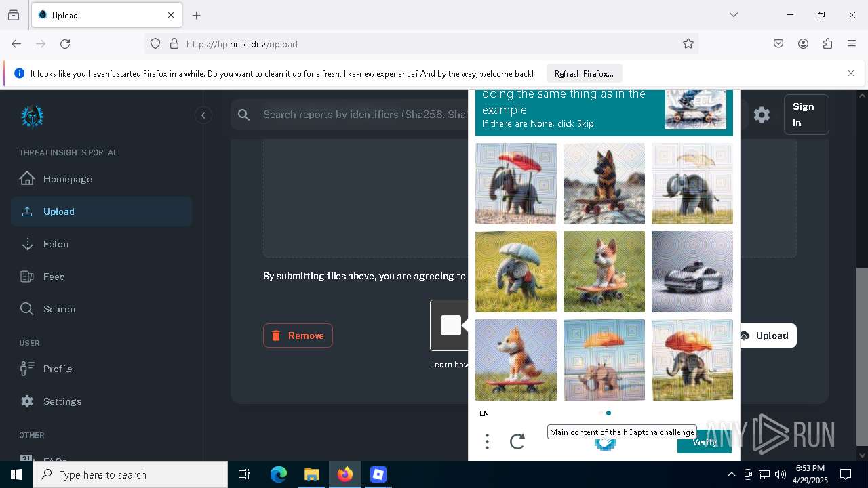Image resolution: width=868 pixels, height=488 pixels.
Task: Click the Profile person icon
Action: [27, 369]
